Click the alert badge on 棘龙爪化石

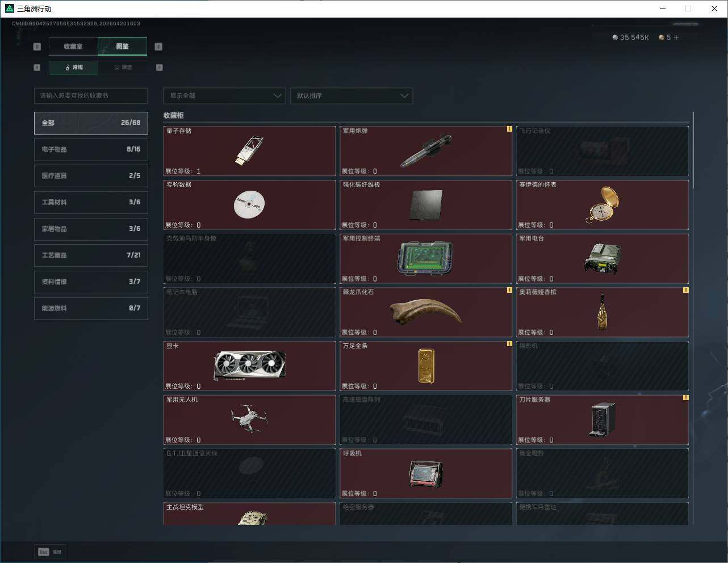(509, 290)
